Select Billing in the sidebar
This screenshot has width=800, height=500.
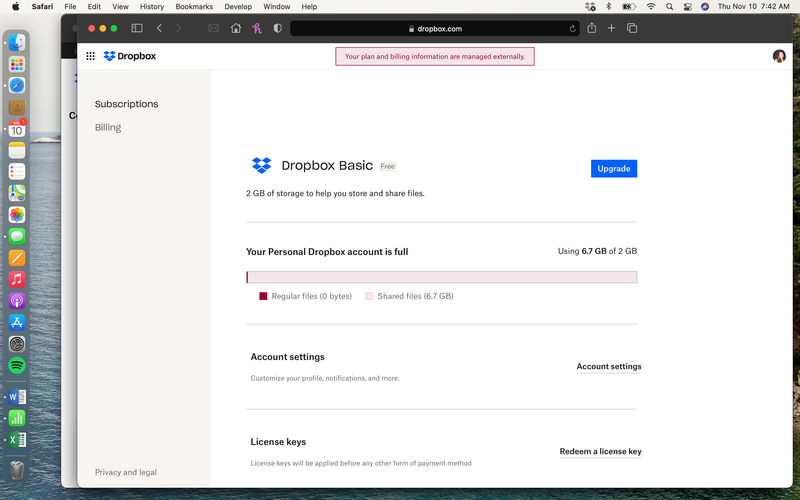pos(108,128)
